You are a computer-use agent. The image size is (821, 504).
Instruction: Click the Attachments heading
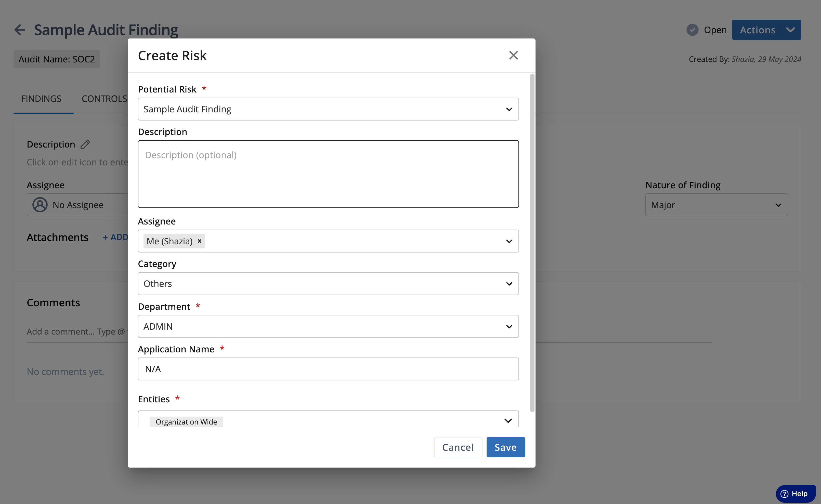point(58,237)
